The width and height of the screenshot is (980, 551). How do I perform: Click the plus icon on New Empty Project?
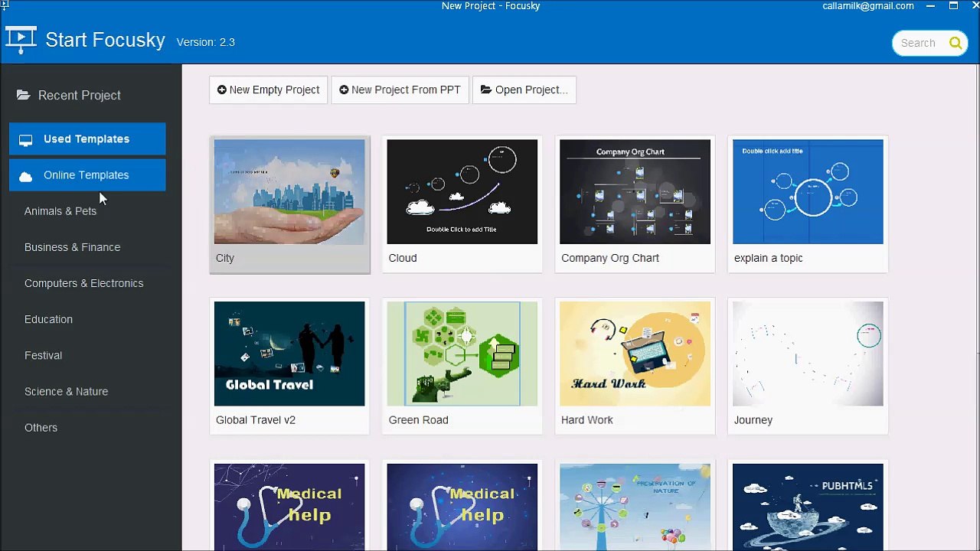(221, 90)
